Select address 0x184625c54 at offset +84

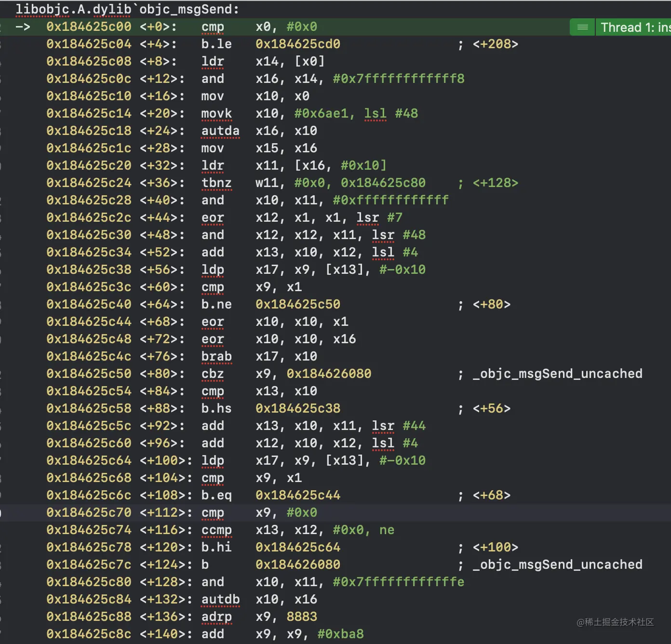pyautogui.click(x=89, y=391)
